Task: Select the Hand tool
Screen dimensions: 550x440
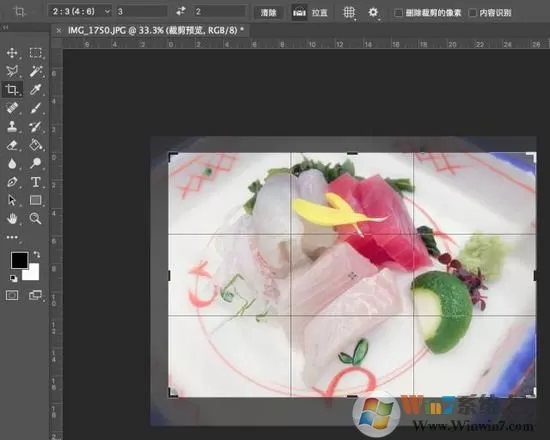Action: coord(12,218)
